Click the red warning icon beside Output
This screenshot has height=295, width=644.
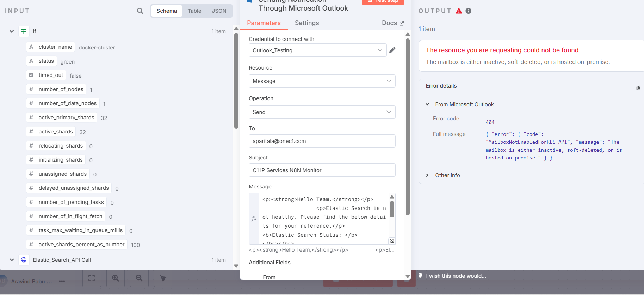(x=459, y=11)
